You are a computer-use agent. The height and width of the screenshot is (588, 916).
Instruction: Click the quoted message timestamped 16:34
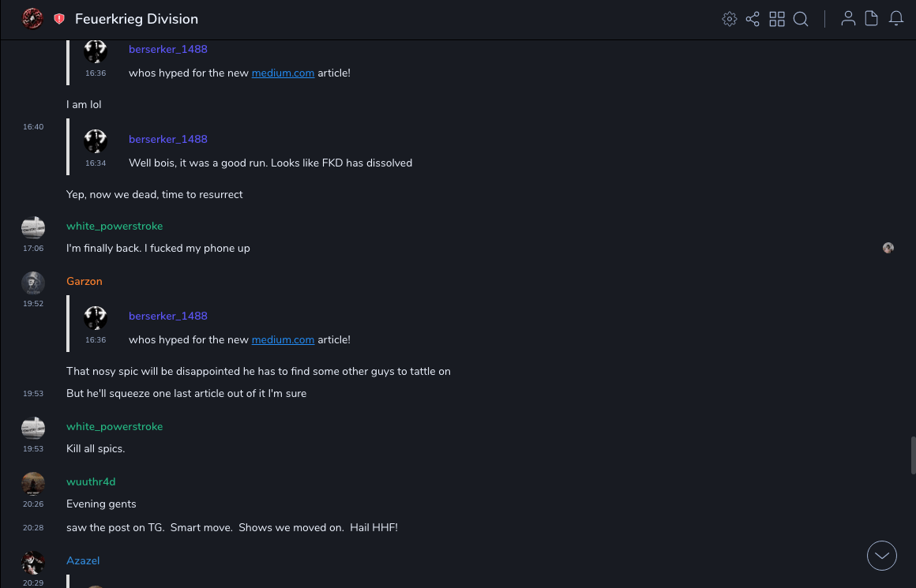270,163
